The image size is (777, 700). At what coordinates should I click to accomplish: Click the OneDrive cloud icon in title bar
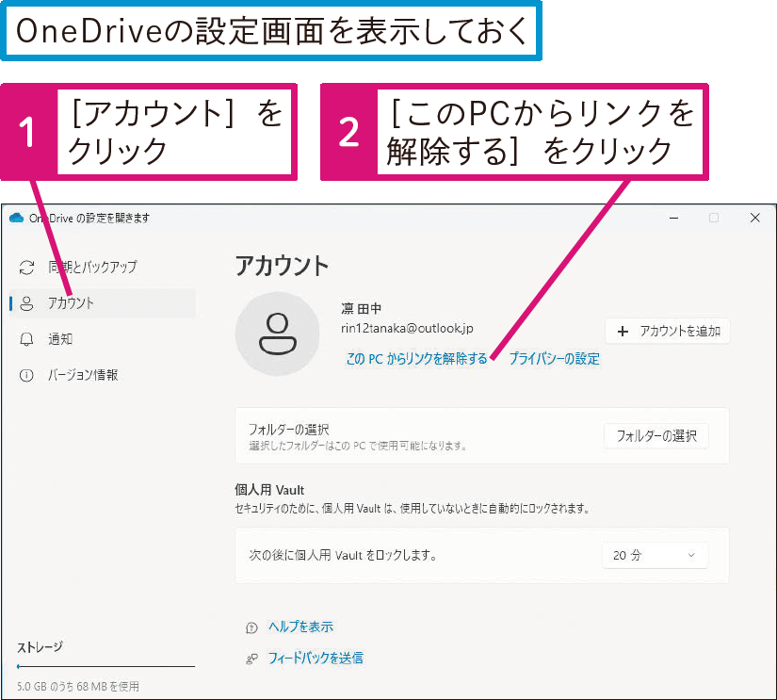tap(16, 218)
